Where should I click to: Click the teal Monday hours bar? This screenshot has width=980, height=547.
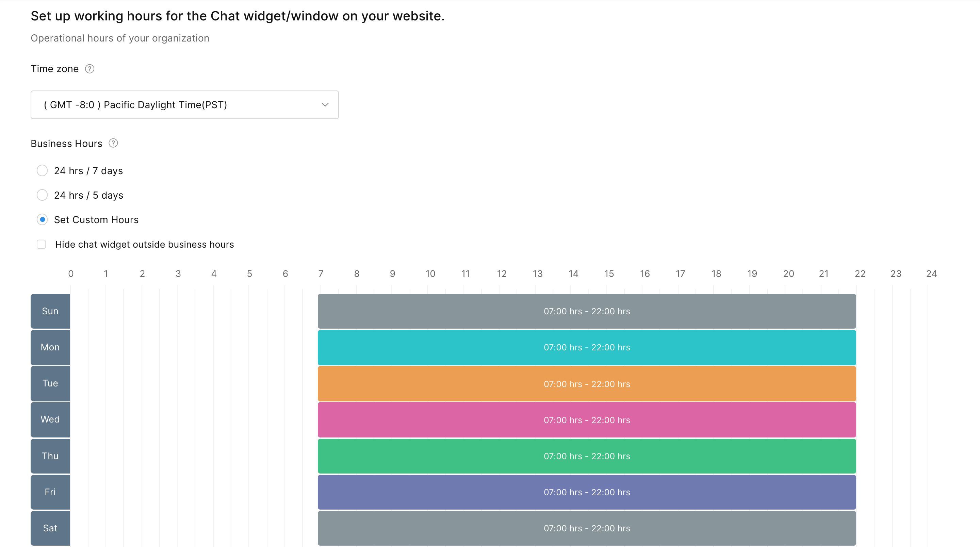pos(587,347)
